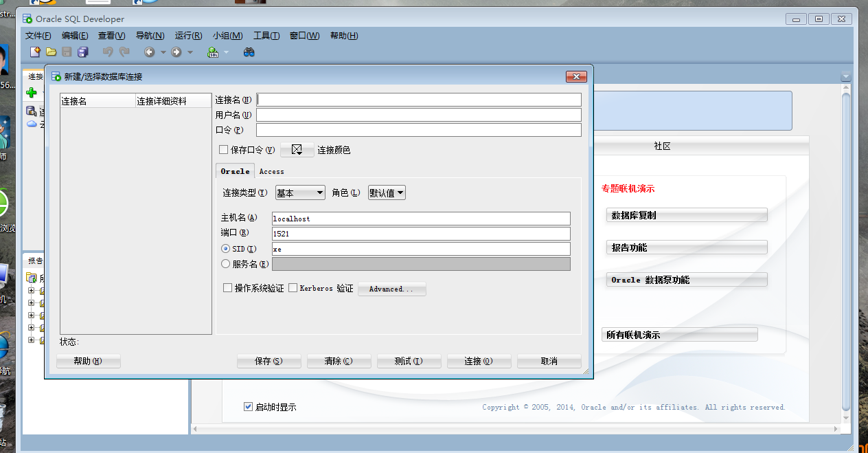Click the 保存(S) button
Screen dimensions: 868x453
tap(269, 361)
